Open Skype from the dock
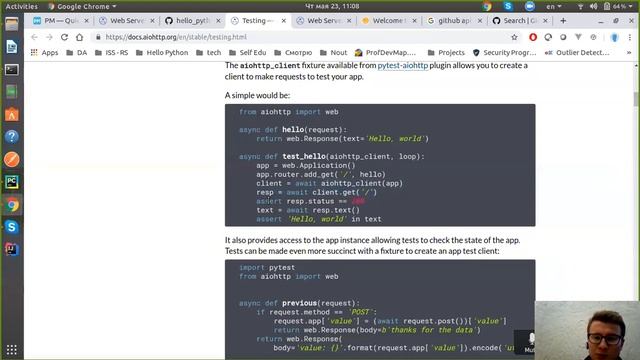Viewport: 640px width, 360px height. point(12,227)
